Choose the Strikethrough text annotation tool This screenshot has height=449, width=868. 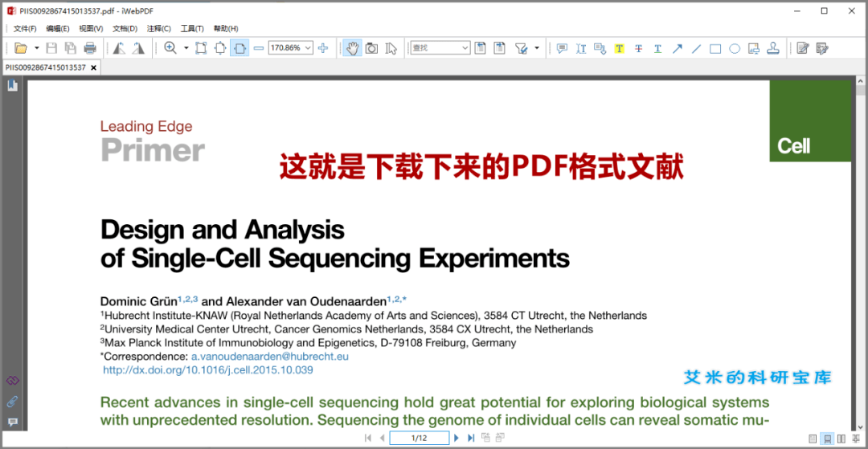[638, 48]
